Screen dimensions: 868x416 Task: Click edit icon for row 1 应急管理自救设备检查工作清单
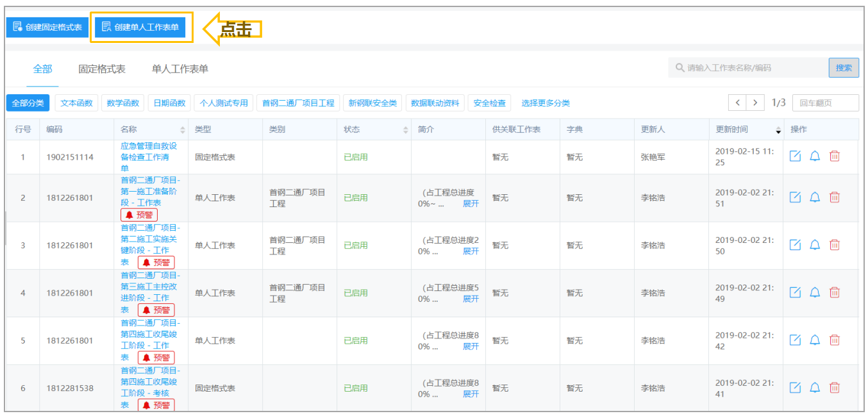[x=795, y=156]
